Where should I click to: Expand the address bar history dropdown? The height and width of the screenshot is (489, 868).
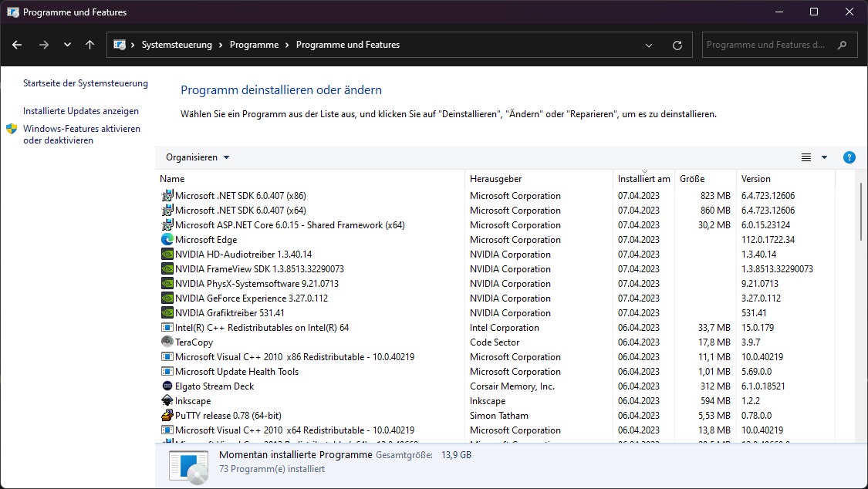(x=649, y=46)
